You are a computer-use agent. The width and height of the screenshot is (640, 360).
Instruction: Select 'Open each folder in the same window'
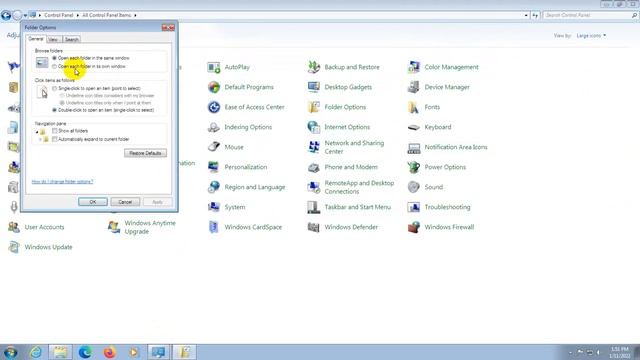click(x=54, y=58)
